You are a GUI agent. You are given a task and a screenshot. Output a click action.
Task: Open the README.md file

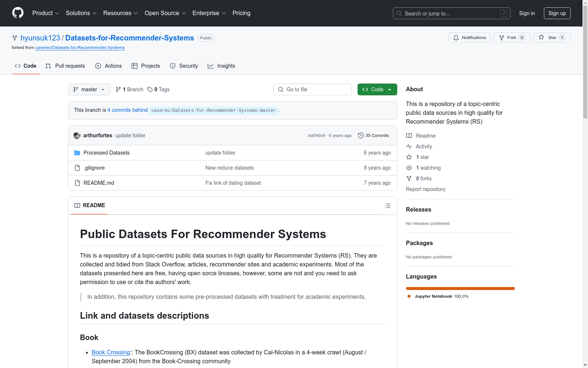[x=99, y=183]
